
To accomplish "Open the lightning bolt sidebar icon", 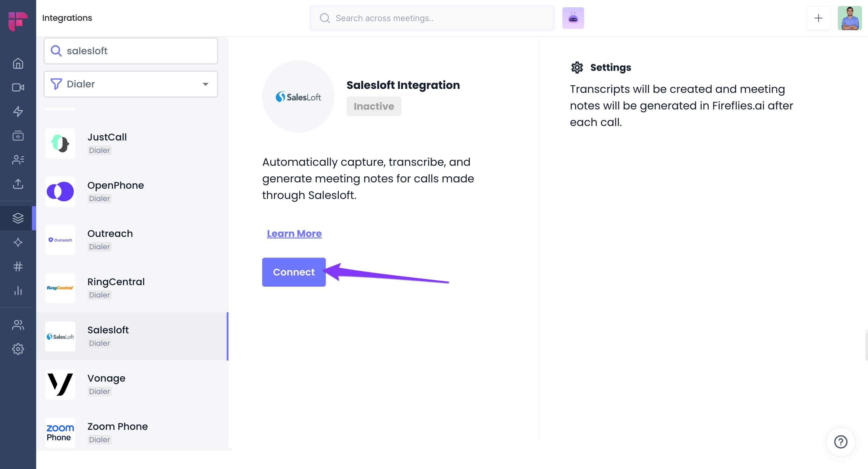I will click(18, 112).
